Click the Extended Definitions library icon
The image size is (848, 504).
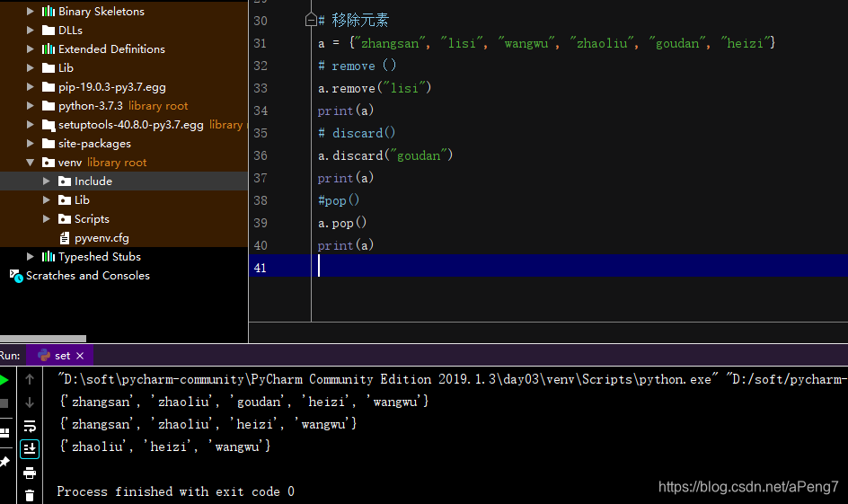click(49, 49)
